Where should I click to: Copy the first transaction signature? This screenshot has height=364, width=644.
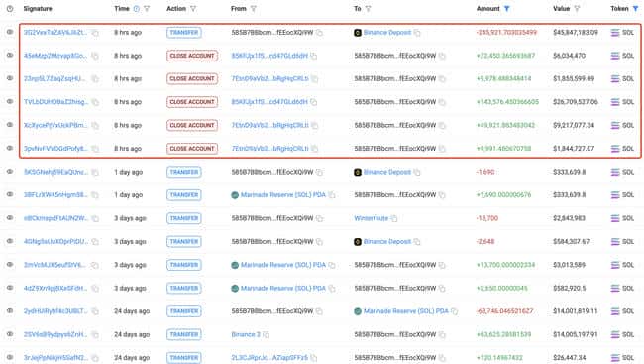tap(95, 33)
